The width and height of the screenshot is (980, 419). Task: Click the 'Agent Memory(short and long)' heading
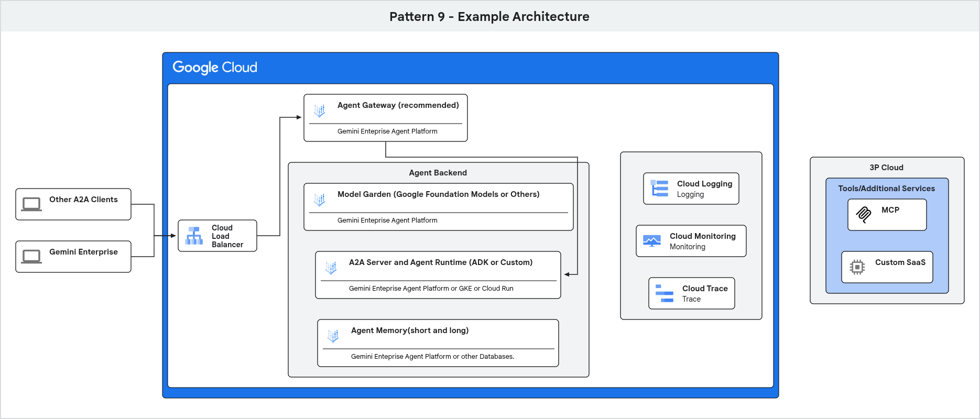point(410,330)
